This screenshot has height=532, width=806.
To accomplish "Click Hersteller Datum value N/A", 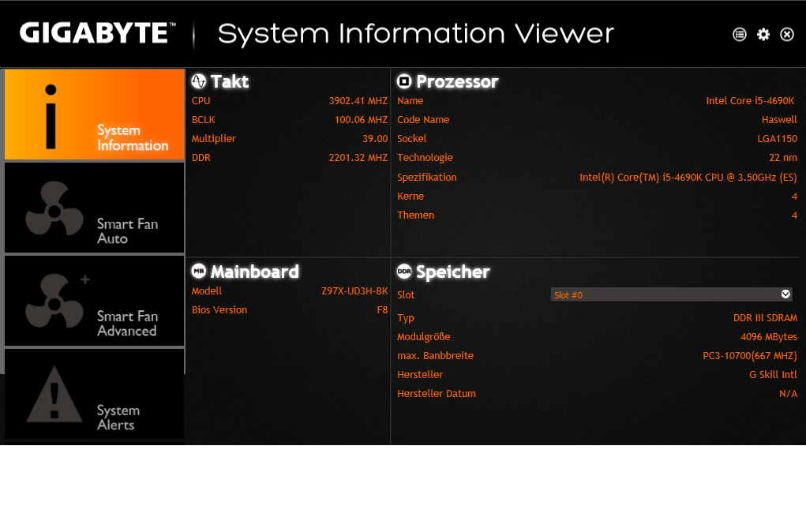I will point(788,394).
